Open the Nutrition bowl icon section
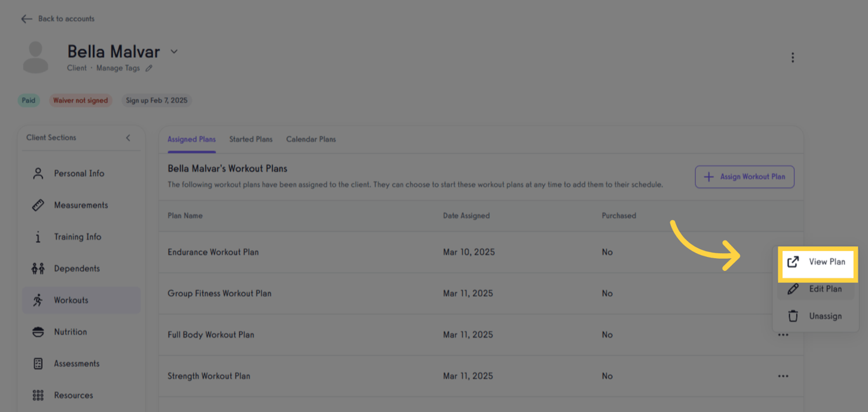 [x=38, y=332]
